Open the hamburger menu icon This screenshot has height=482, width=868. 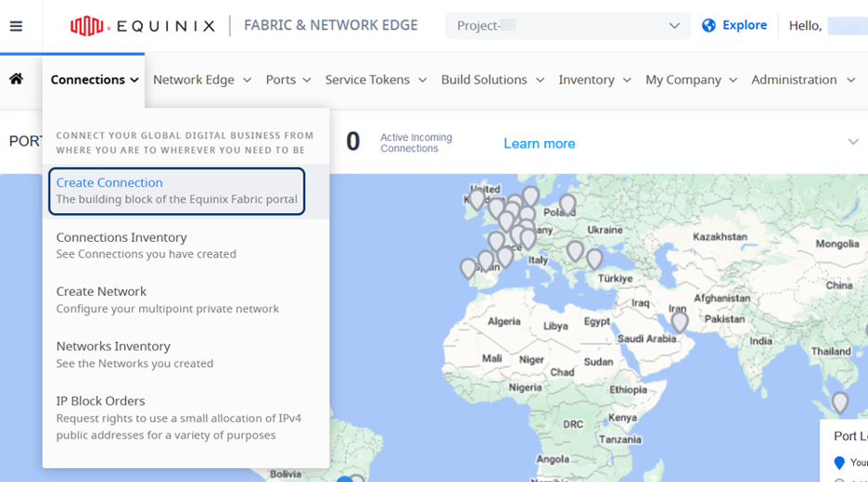click(x=16, y=26)
